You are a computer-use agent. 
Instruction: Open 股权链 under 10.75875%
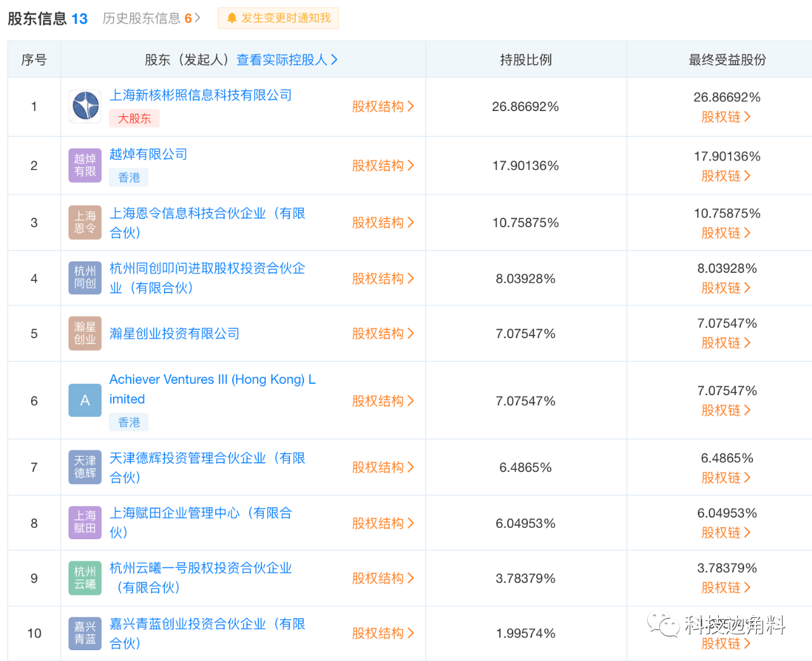tap(726, 233)
